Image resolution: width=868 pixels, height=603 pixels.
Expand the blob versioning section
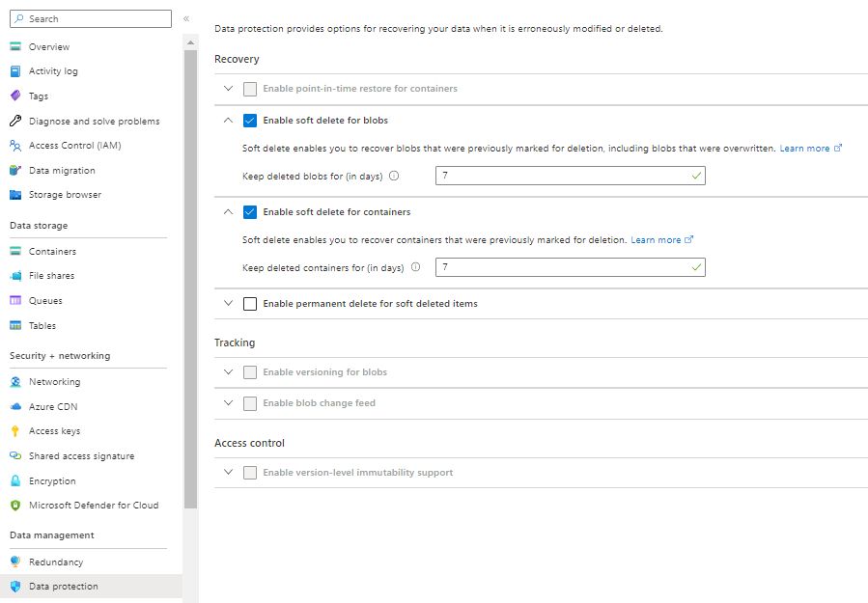click(228, 370)
